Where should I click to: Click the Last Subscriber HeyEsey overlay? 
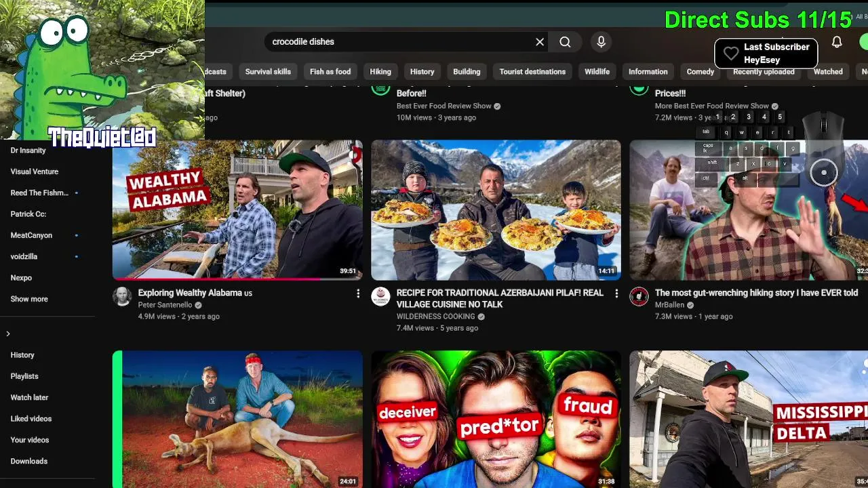coord(766,54)
